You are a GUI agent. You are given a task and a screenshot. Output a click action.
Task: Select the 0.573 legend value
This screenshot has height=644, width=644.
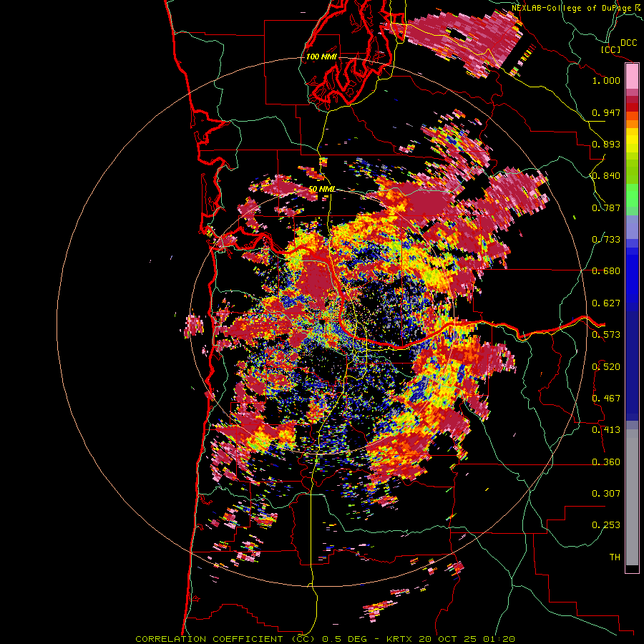pyautogui.click(x=606, y=335)
